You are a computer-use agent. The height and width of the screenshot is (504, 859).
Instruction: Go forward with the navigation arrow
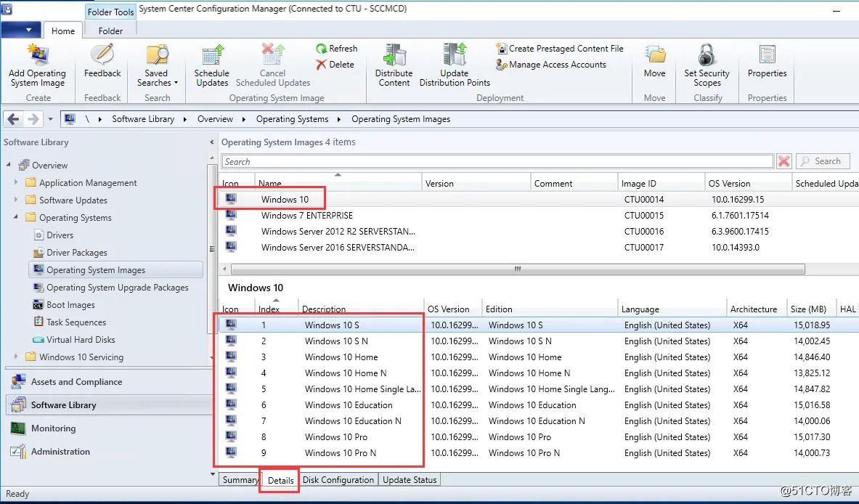point(33,119)
